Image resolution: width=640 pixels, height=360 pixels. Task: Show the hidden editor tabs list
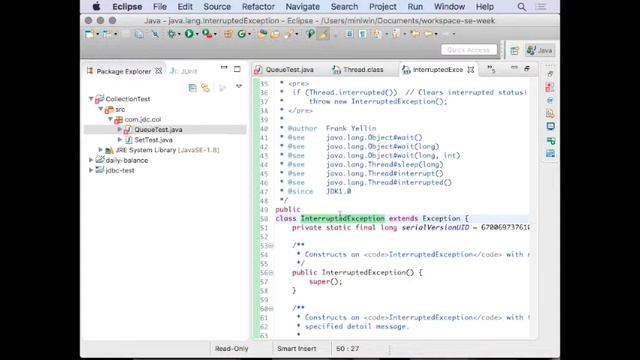pos(491,70)
